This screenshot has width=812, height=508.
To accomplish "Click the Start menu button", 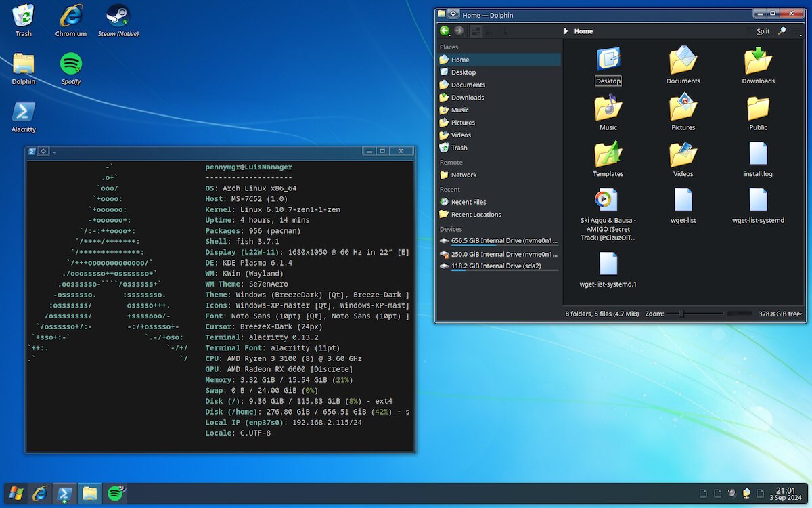I will tap(17, 493).
